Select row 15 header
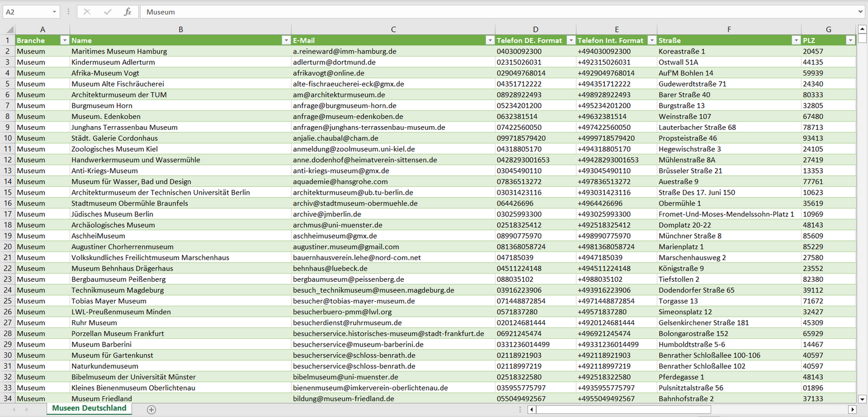Image resolution: width=868 pixels, height=417 pixels. 7,192
